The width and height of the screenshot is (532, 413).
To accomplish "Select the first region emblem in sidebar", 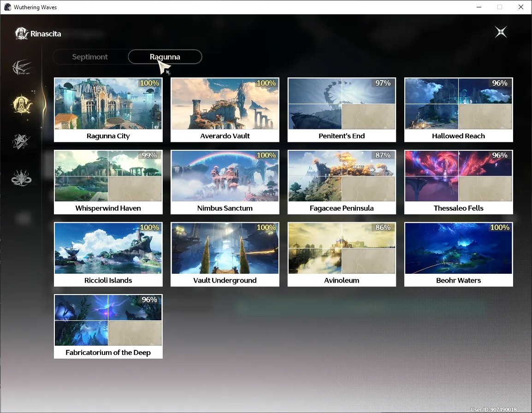I will point(22,67).
